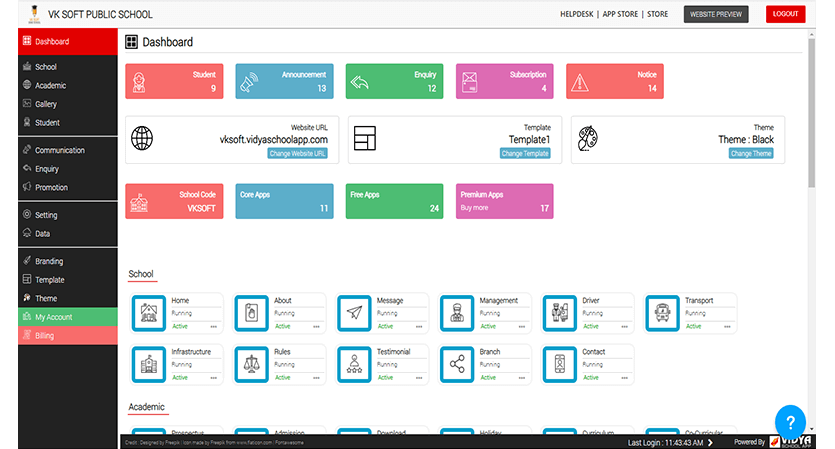
Task: Click the palette icon in Theme card
Action: (588, 138)
